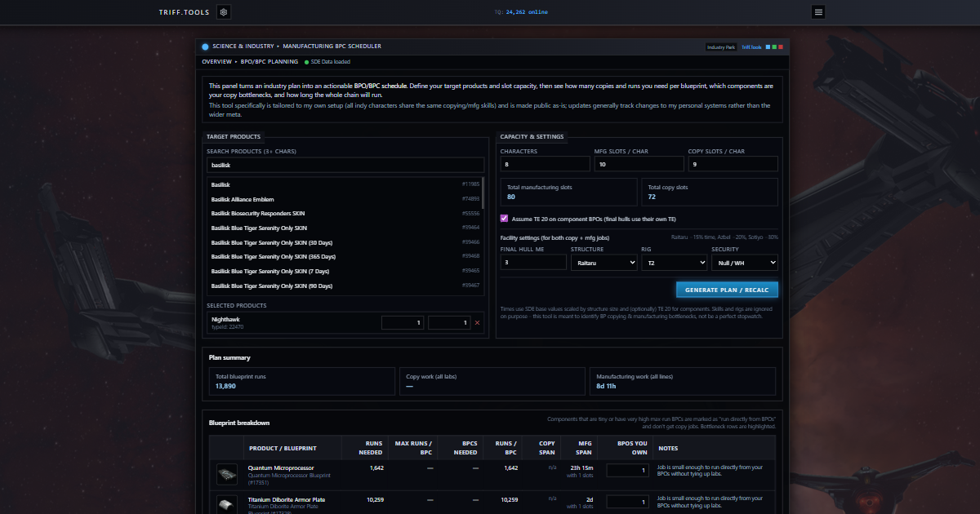Select the BPO/BPC Planning breadcrumb
This screenshot has width=980, height=514.
[x=269, y=61]
